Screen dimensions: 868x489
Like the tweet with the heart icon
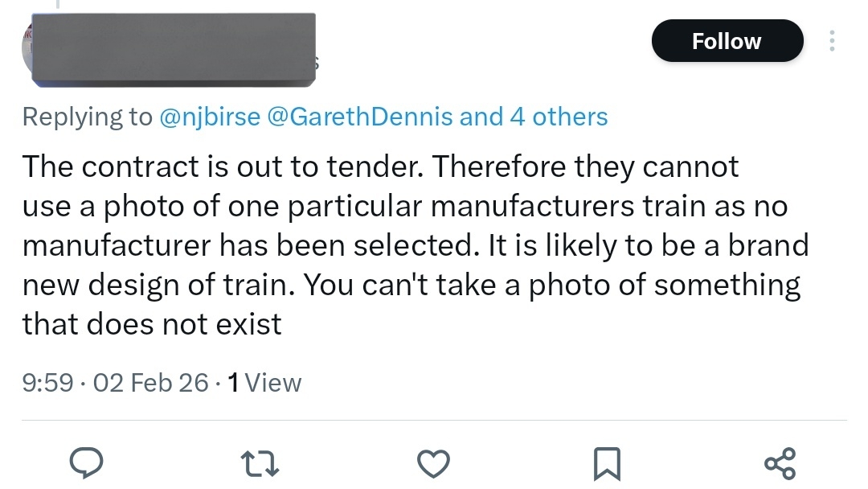(434, 462)
